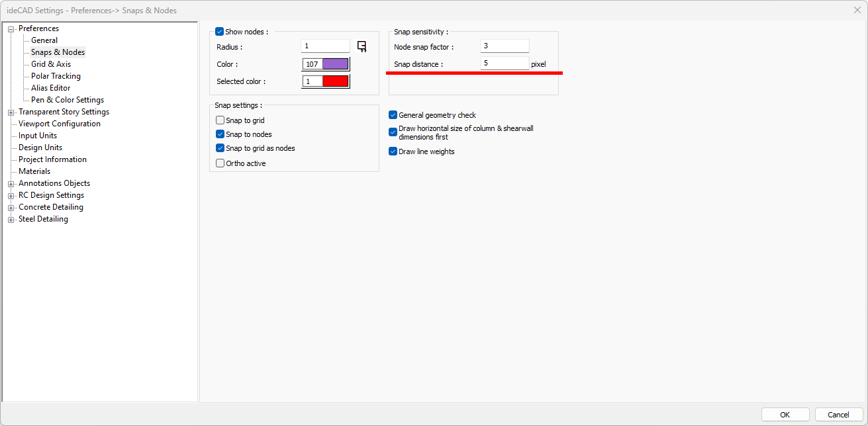
Task: Close the ideCAD Settings dialog
Action: point(857,10)
